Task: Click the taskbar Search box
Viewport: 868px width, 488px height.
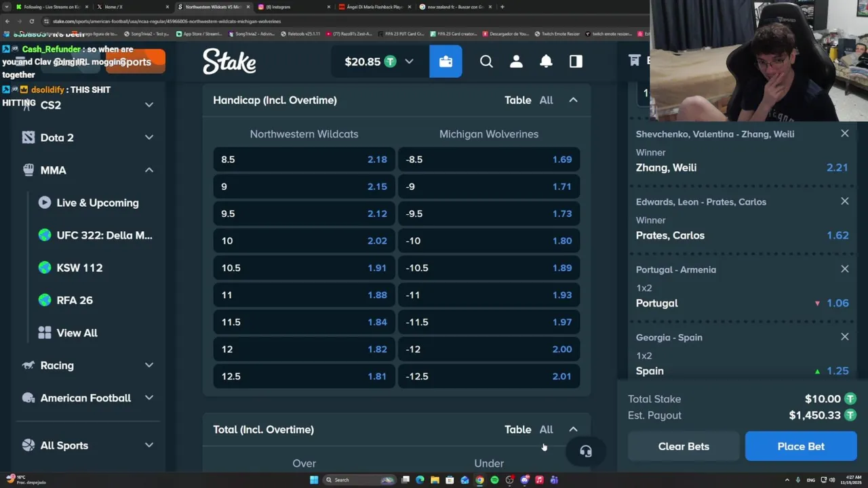Action: tap(359, 480)
